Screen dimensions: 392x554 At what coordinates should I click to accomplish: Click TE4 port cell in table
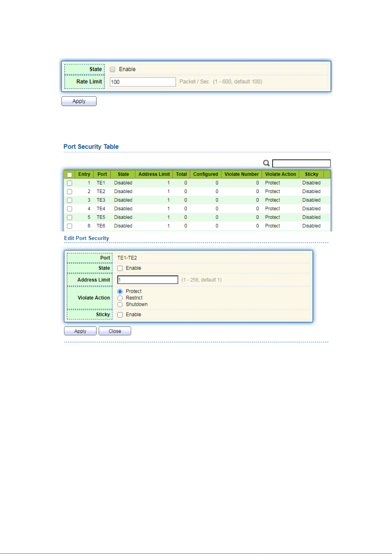click(x=101, y=209)
